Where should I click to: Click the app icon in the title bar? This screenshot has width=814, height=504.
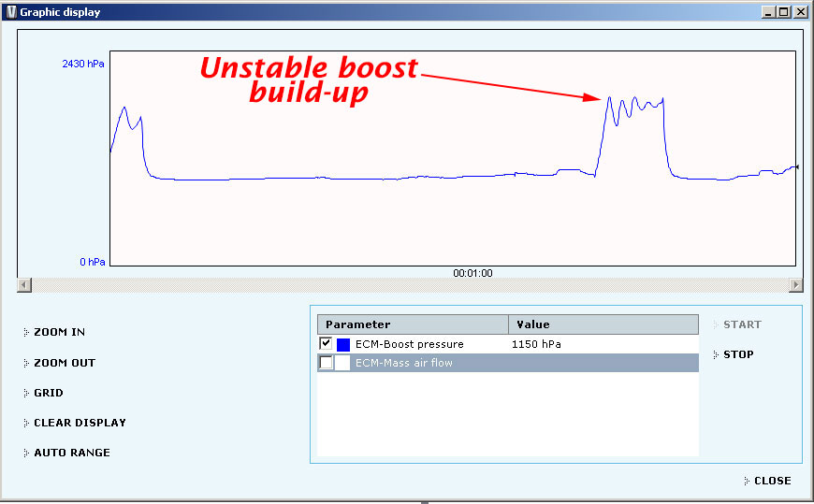pos(11,12)
